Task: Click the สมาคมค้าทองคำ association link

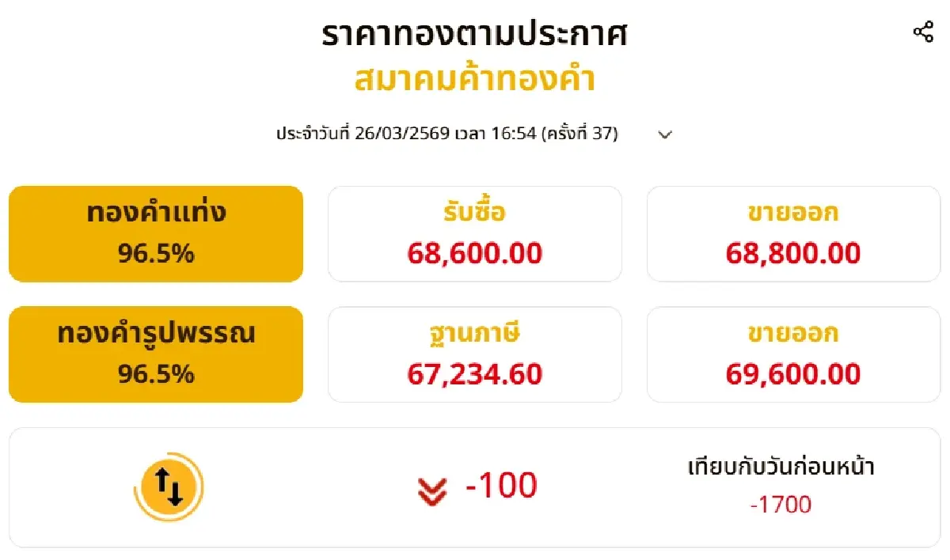Action: [x=475, y=77]
